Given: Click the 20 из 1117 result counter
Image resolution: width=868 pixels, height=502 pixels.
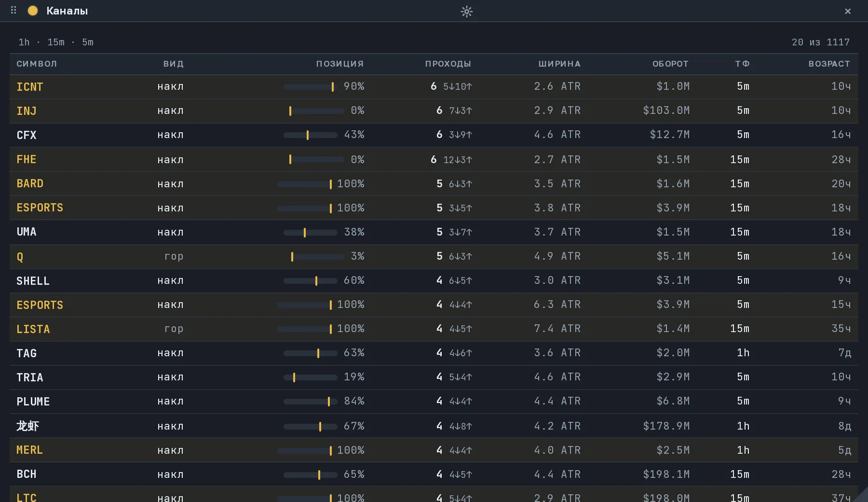Looking at the screenshot, I should point(821,42).
